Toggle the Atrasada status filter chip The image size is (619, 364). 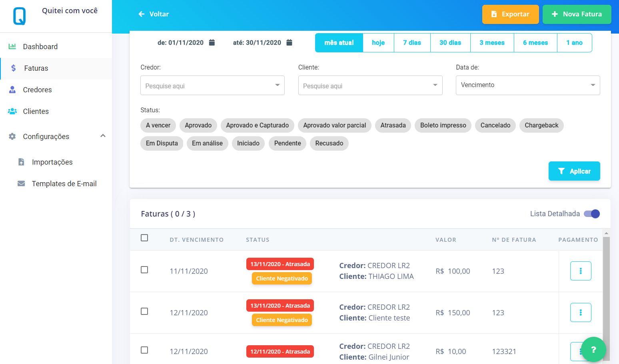coord(393,125)
